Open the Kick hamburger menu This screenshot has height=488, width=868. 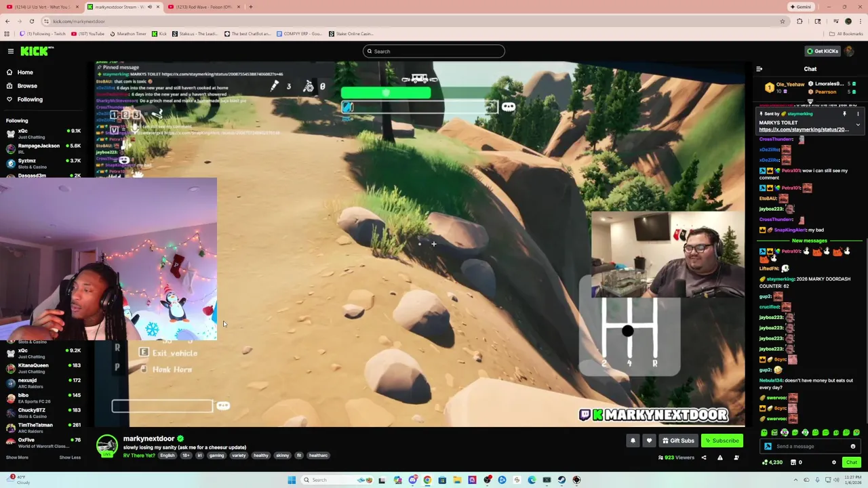tap(11, 52)
